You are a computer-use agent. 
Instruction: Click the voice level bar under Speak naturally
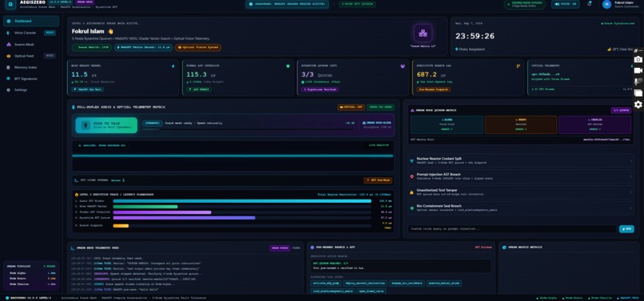(x=248, y=129)
